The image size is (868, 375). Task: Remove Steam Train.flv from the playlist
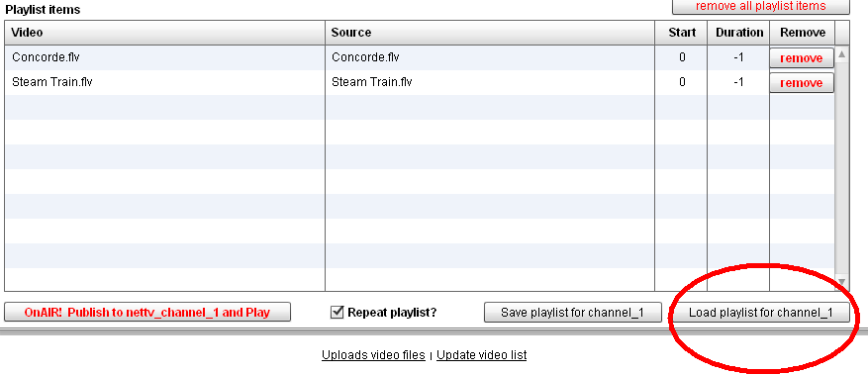tap(801, 83)
